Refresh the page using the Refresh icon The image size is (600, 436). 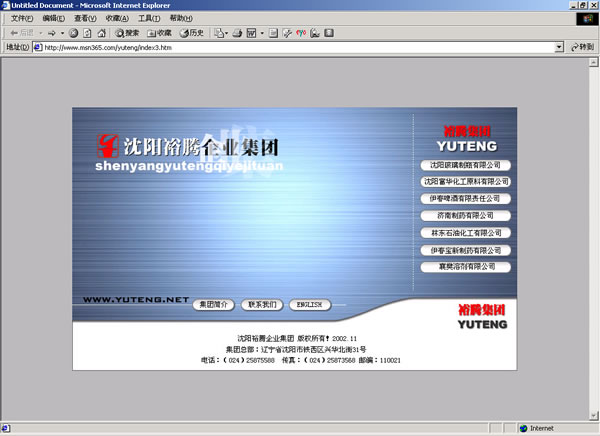point(87,33)
